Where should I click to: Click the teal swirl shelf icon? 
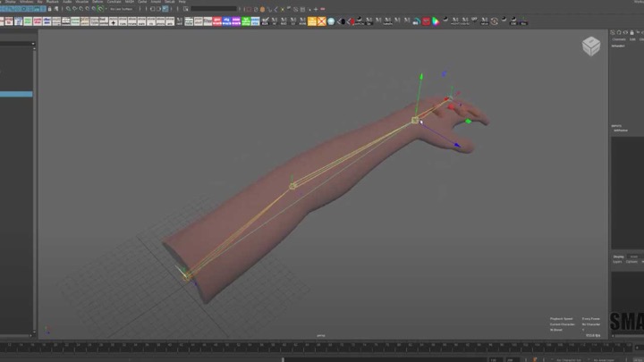click(x=416, y=21)
